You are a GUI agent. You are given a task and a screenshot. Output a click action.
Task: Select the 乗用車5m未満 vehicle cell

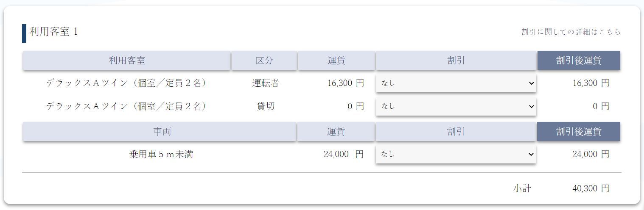pos(161,155)
